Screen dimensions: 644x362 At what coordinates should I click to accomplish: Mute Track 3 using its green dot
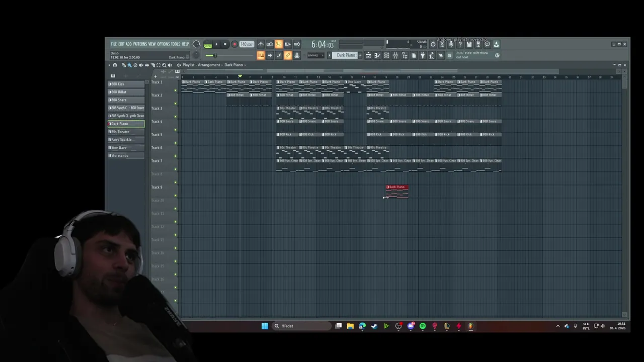click(176, 117)
